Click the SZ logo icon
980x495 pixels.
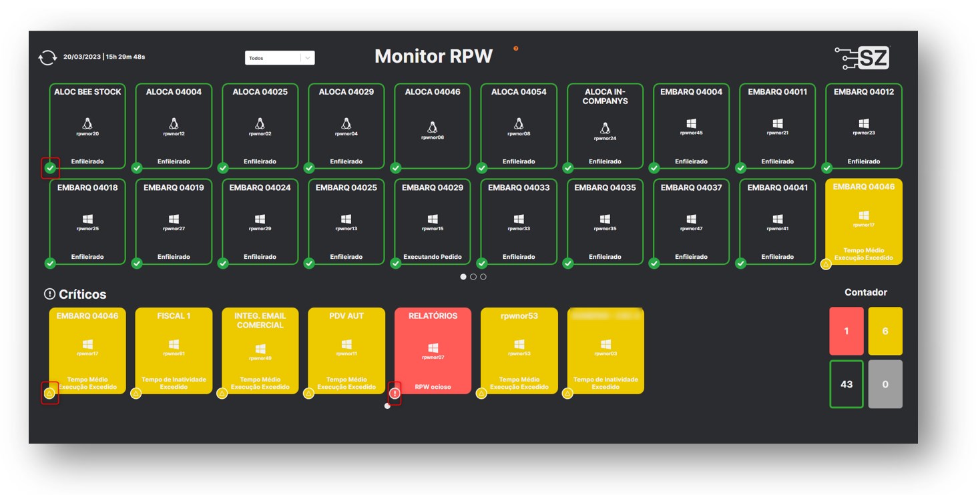pos(862,58)
